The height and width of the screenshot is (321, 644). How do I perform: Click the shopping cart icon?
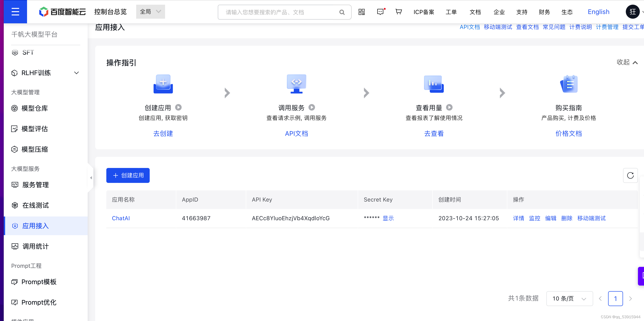click(x=398, y=12)
